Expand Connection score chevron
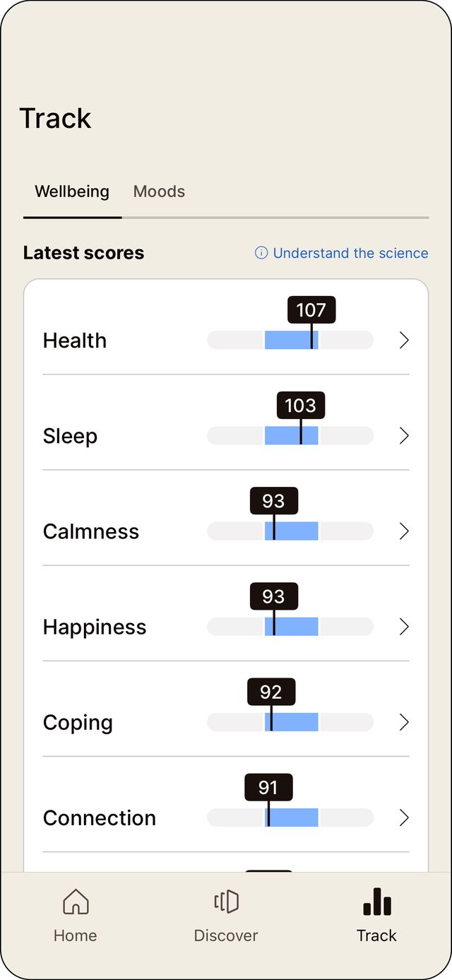This screenshot has height=980, width=452. [x=404, y=817]
